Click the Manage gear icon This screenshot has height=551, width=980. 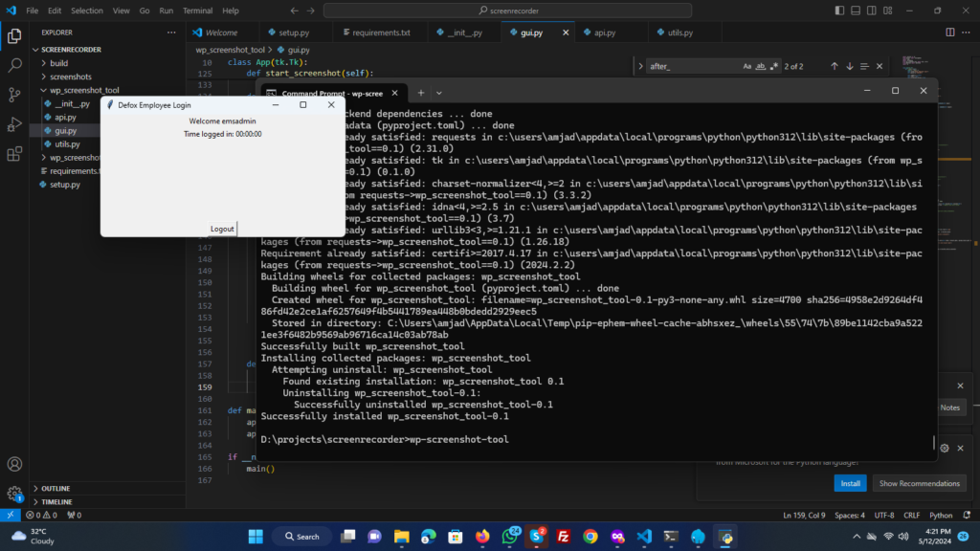(14, 493)
